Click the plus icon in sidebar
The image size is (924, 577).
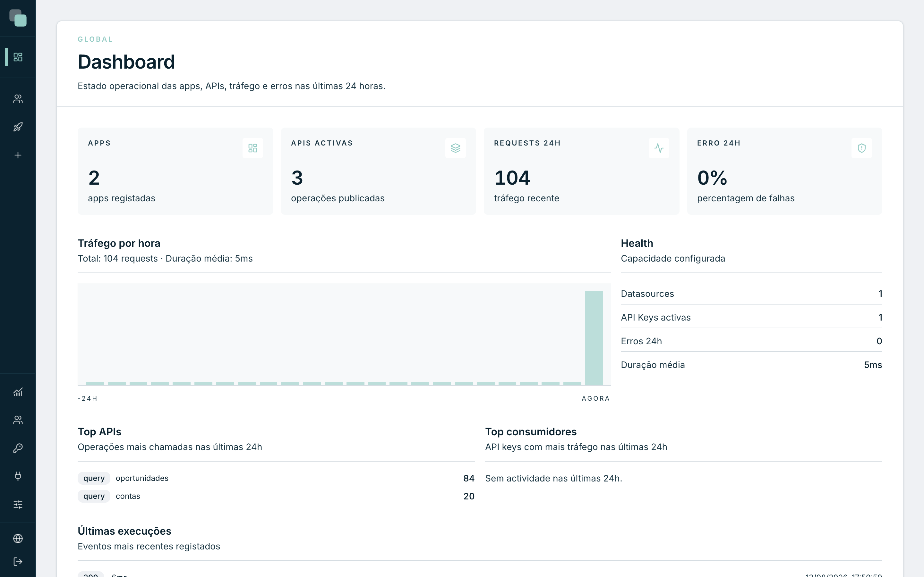click(x=18, y=155)
